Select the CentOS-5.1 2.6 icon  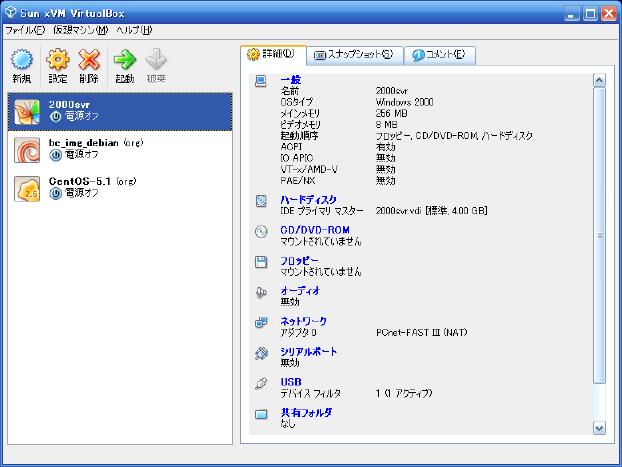[27, 189]
